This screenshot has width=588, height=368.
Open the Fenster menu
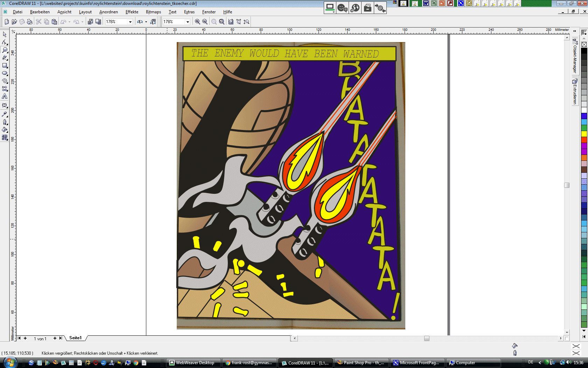tap(209, 12)
